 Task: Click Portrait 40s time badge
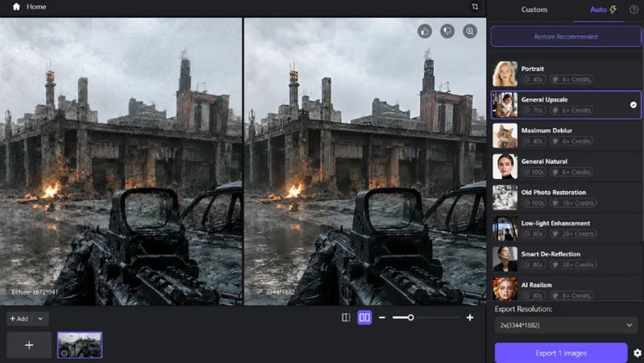(x=534, y=79)
